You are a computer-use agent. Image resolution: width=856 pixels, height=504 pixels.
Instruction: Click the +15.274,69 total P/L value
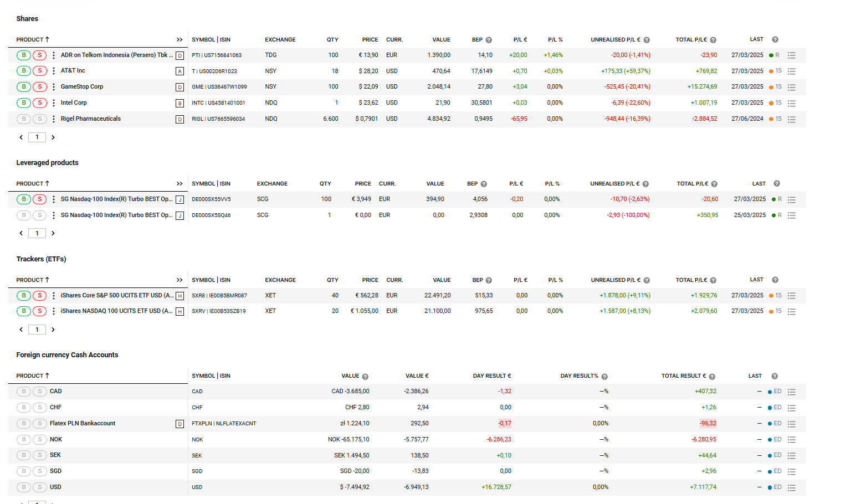[x=703, y=87]
